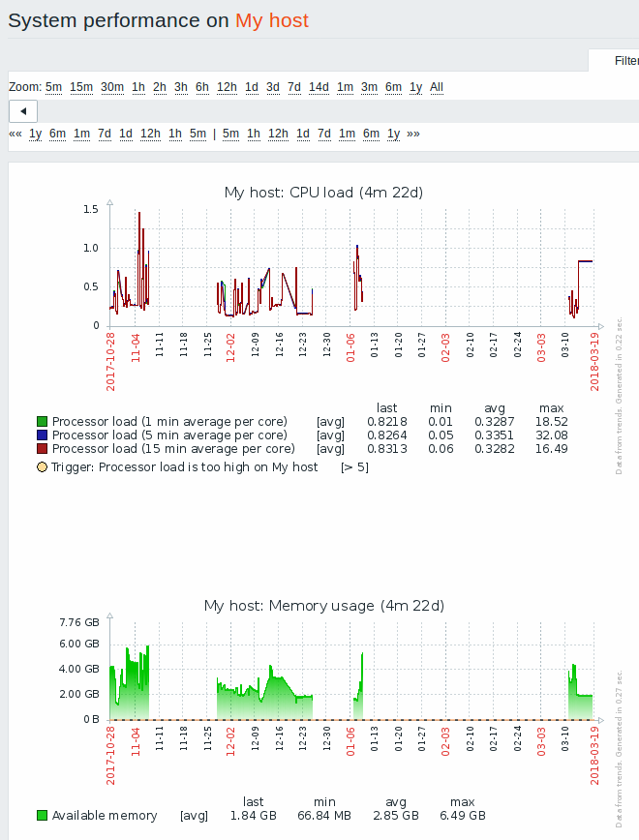This screenshot has width=639, height=840.
Task: Set zoom to 3h
Action: coord(181,87)
